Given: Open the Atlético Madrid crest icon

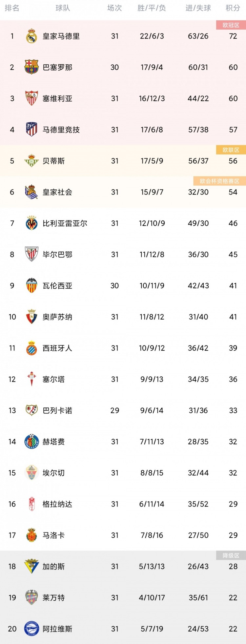Looking at the screenshot, I should [x=31, y=130].
